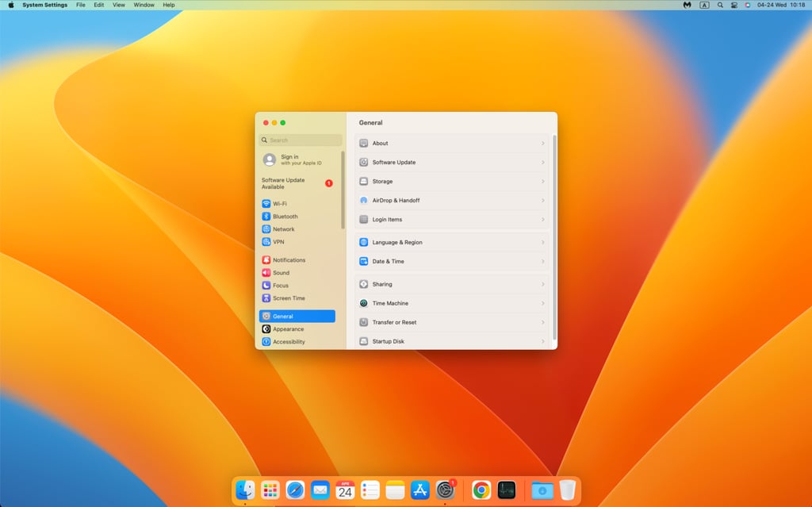Click the General pane scrollbar
The width and height of the screenshot is (812, 507).
554,237
